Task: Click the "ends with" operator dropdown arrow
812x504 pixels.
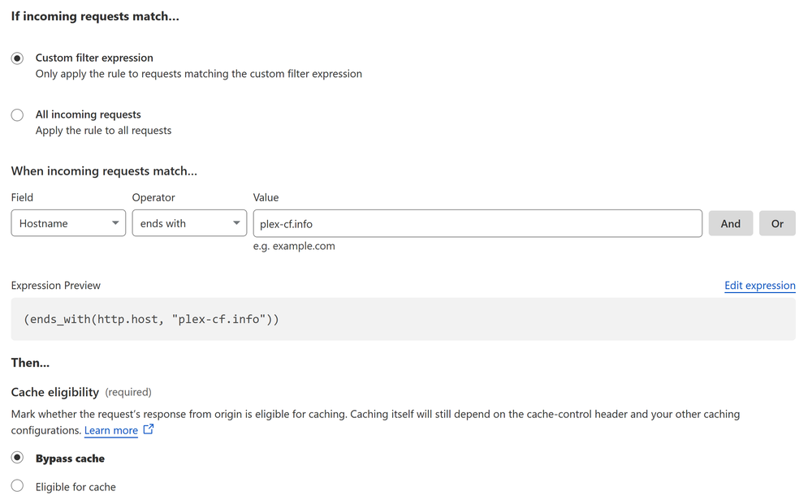Action: [236, 222]
